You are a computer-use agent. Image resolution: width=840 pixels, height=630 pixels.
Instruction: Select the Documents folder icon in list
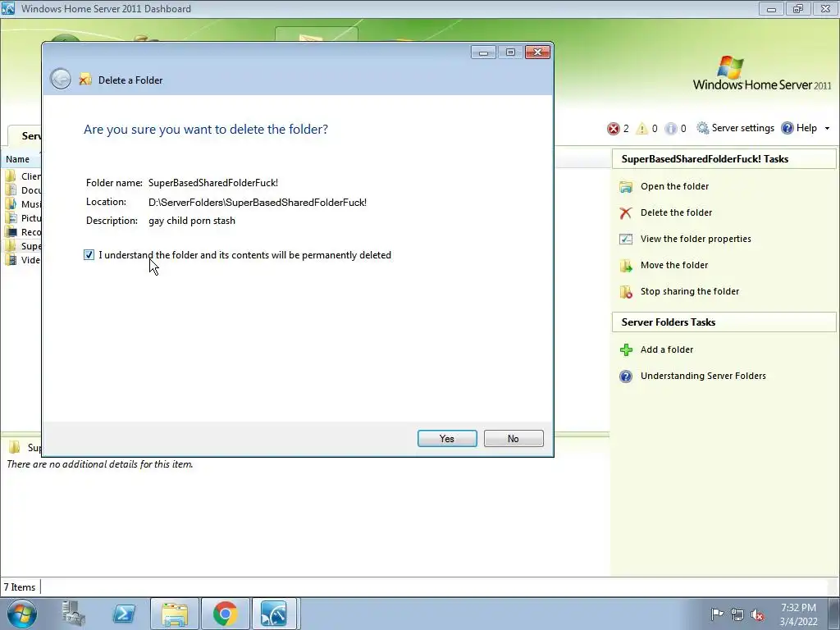(11, 189)
